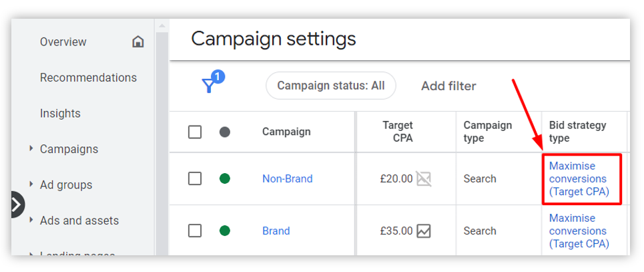The image size is (644, 272).
Task: Check the Brand campaign checkbox
Action: tap(195, 231)
